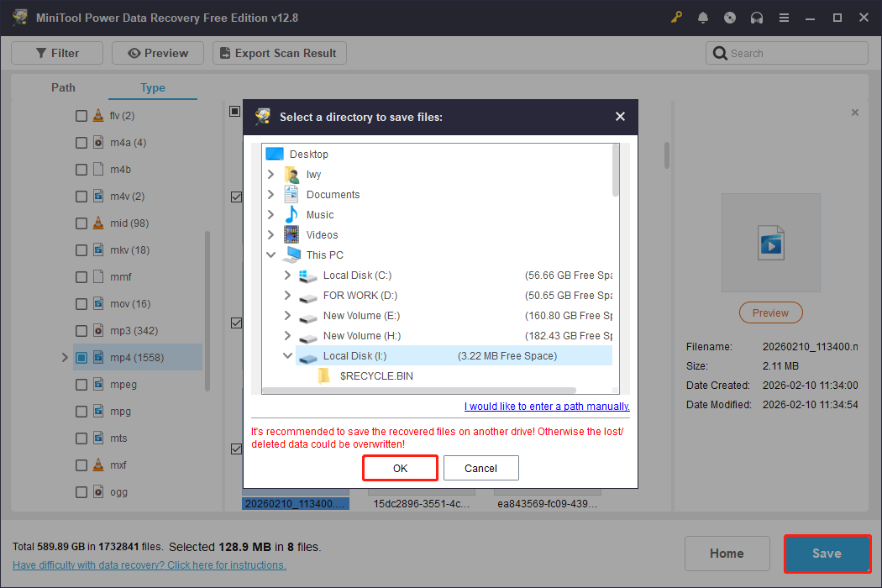Click the $RECYCLE.BIN folder icon
The image size is (882, 588).
tap(326, 375)
